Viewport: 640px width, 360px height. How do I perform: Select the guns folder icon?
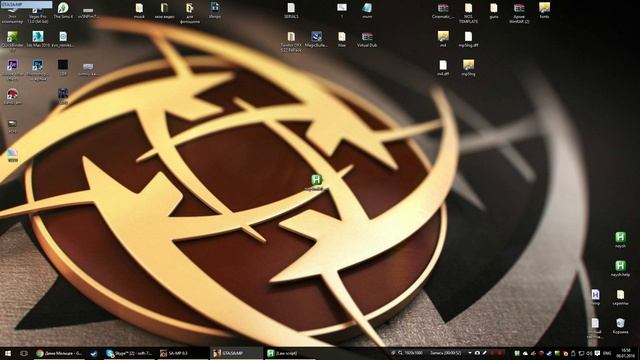pyautogui.click(x=493, y=11)
